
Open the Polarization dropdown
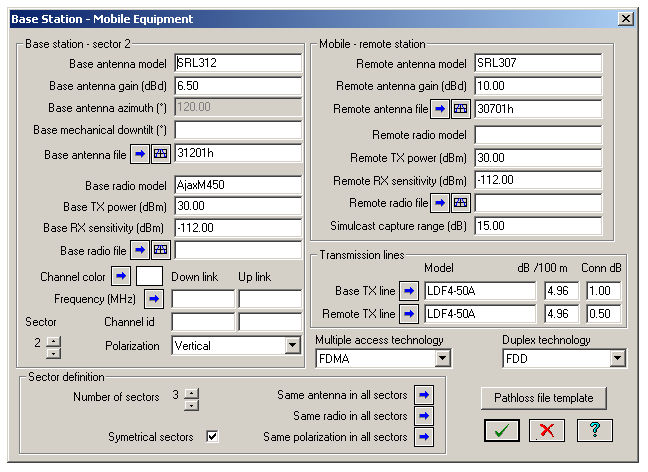click(x=292, y=345)
